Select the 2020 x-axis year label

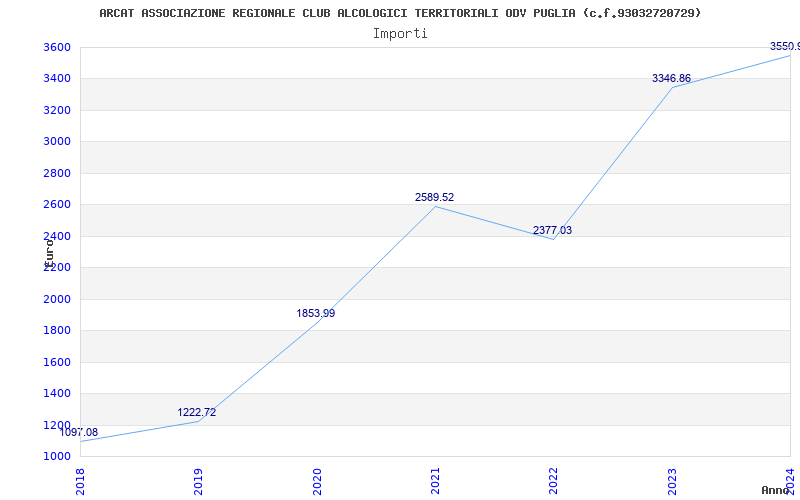pyautogui.click(x=317, y=481)
